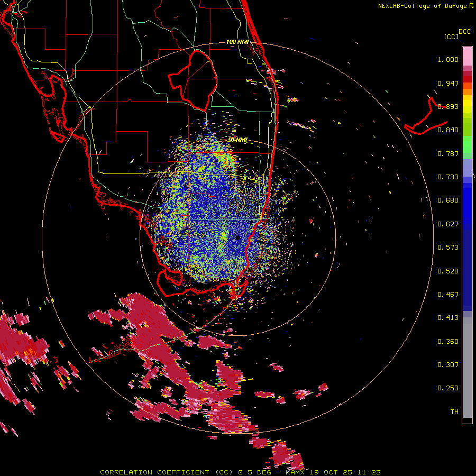
Task: Click the 100 NMI range ring label
Action: click(x=237, y=42)
